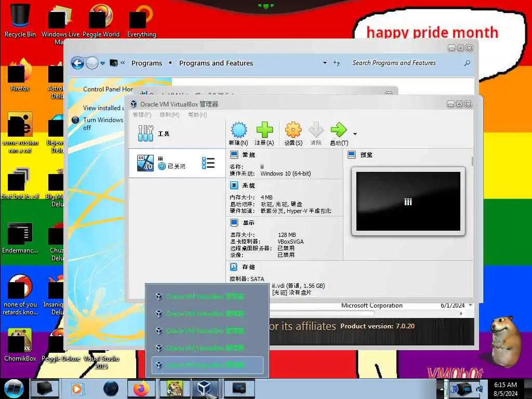
Task: Click the ChomikBox hamster taskbar button
Action: [175, 389]
